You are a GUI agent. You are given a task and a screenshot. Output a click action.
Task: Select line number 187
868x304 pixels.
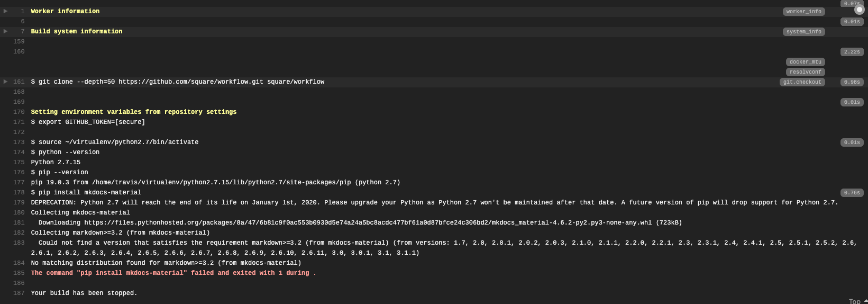tap(19, 293)
